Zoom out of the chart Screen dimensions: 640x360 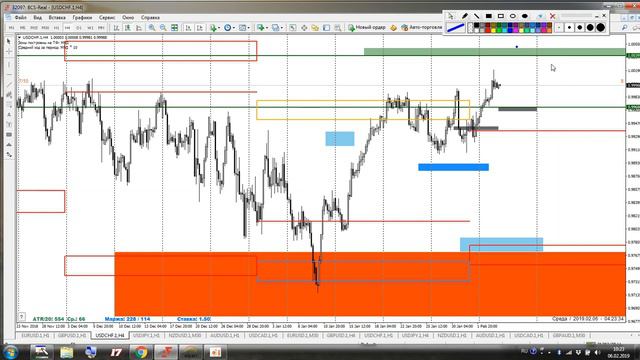[163, 28]
